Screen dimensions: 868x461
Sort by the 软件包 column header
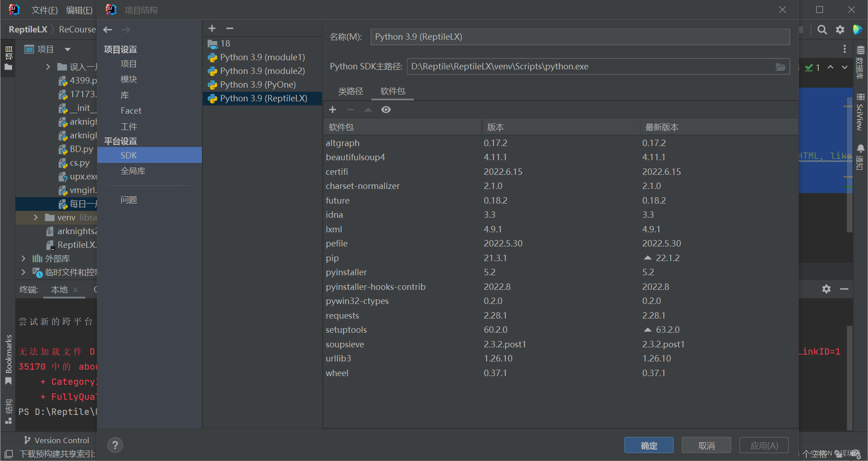point(402,127)
